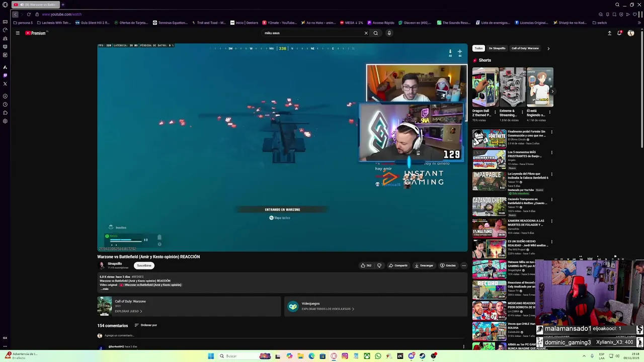
Task: Open Ordenar por sort dropdown
Action: click(x=146, y=325)
